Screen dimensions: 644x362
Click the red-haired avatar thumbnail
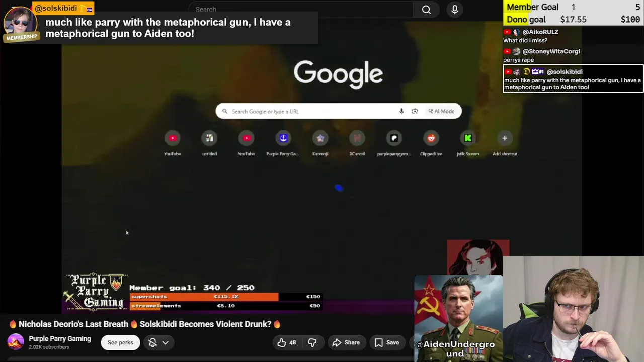[x=477, y=257]
